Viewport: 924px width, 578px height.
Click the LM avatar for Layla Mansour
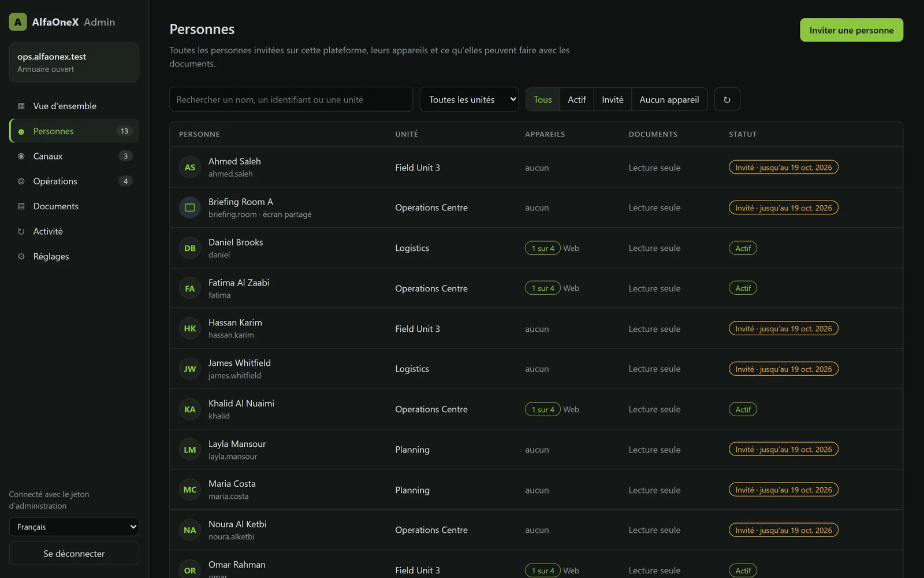190,450
